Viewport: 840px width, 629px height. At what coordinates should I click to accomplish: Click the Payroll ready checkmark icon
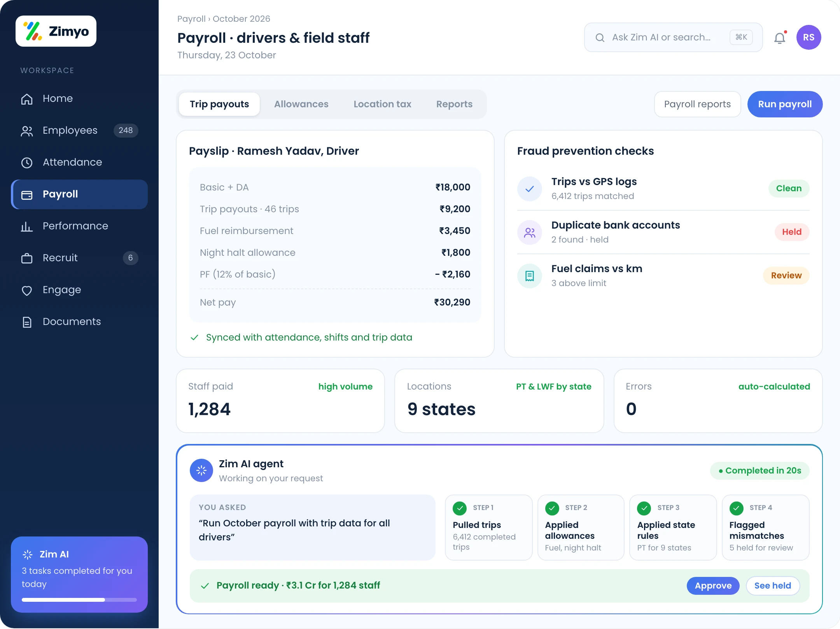tap(205, 585)
